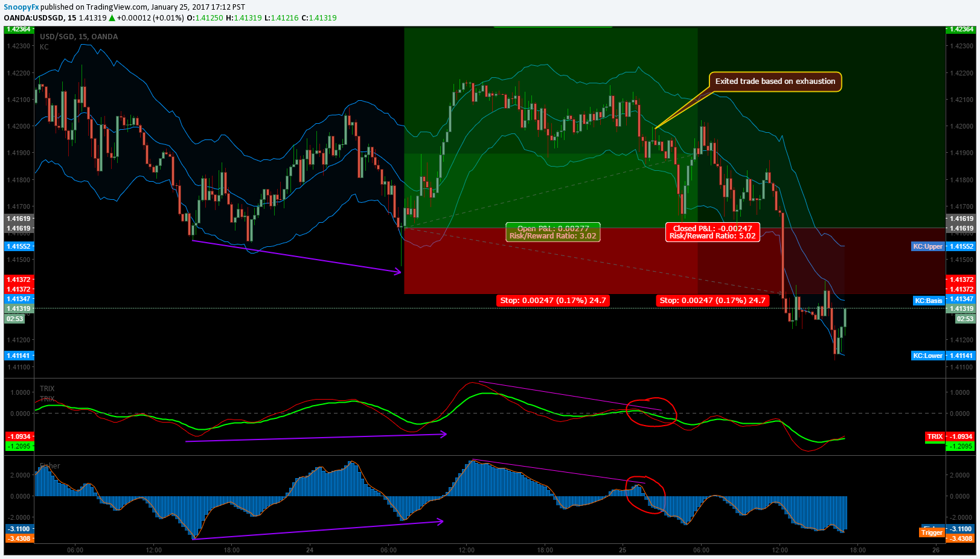Open the SnoopyFx author link
The width and height of the screenshot is (980, 559).
[21, 7]
